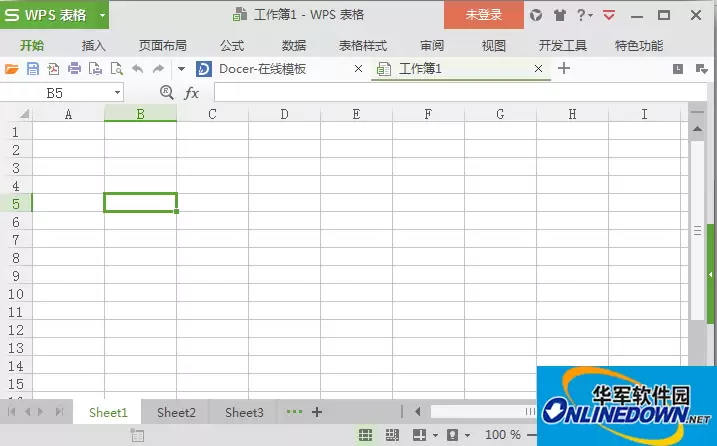Viewport: 717px width, 446px height.
Task: Print using the printer icon
Action: pos(74,69)
